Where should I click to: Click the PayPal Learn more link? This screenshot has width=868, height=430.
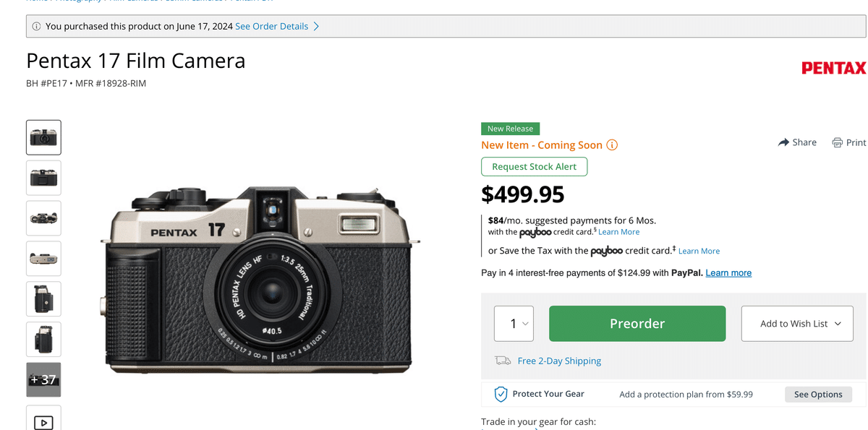coord(728,272)
